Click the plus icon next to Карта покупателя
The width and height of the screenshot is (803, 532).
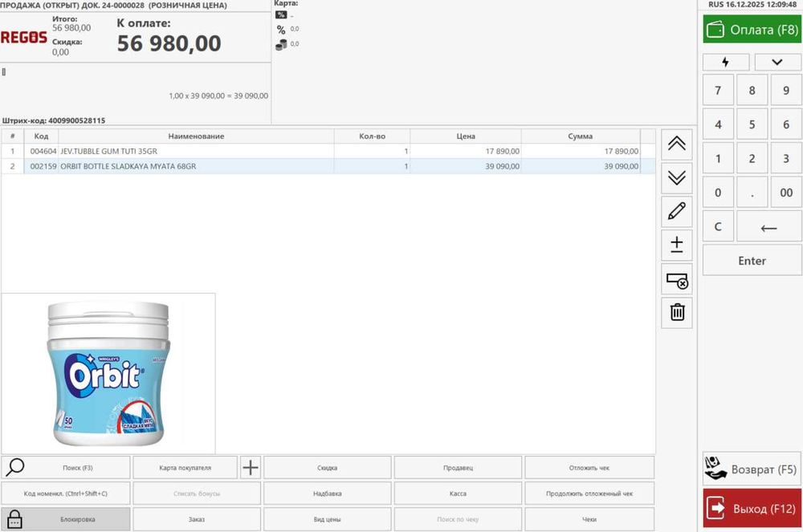(x=251, y=468)
